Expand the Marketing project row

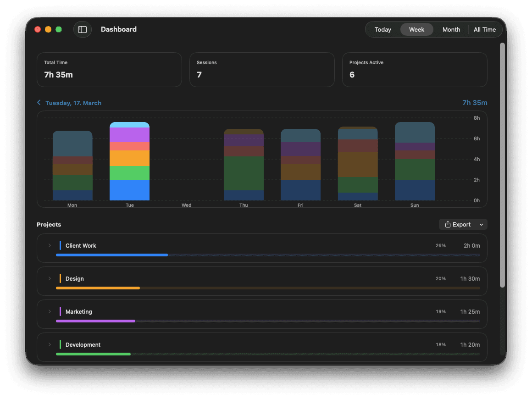50,312
